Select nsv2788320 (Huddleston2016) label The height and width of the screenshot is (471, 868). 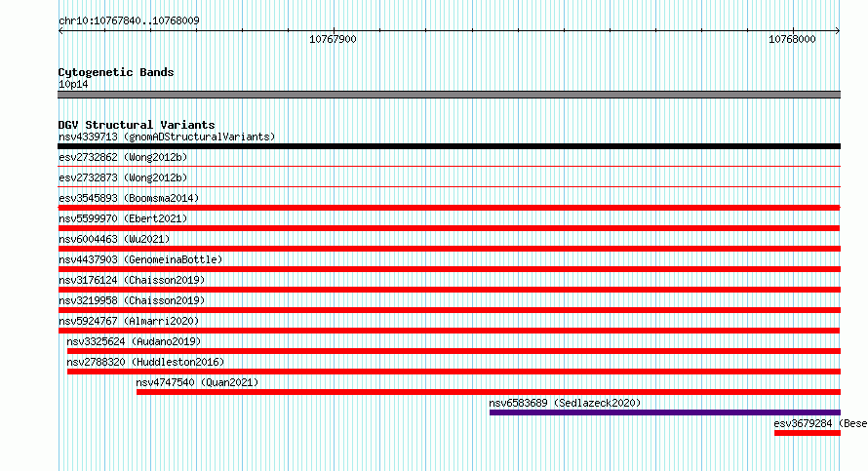[145, 362]
